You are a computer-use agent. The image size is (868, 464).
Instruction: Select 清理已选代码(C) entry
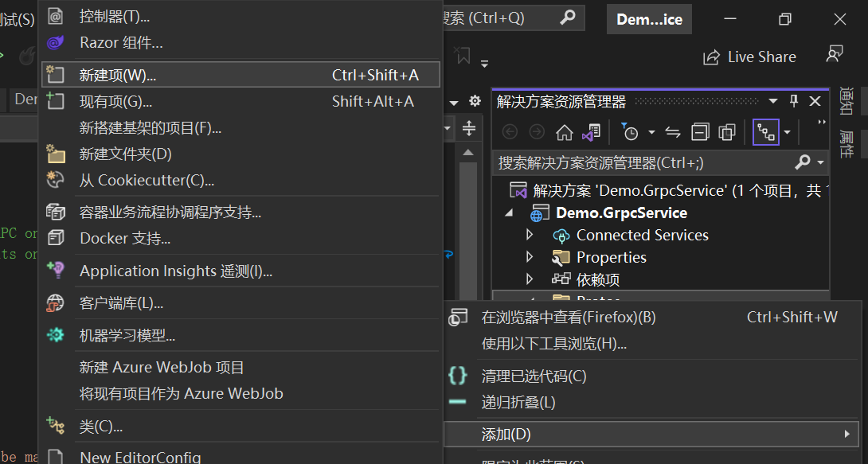point(652,376)
